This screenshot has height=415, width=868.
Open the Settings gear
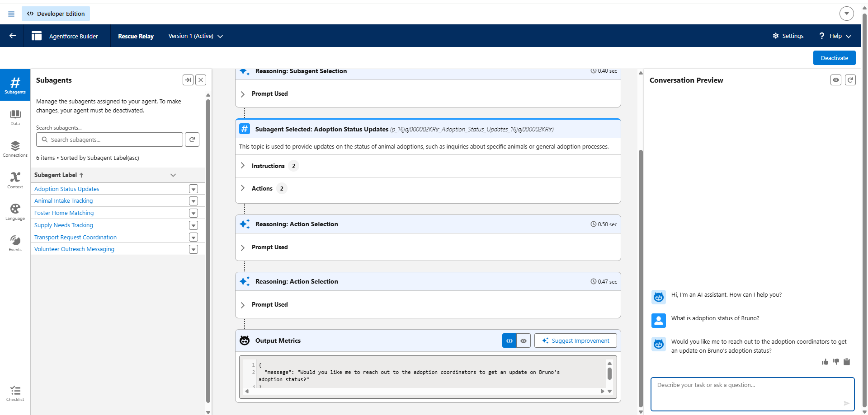[788, 36]
